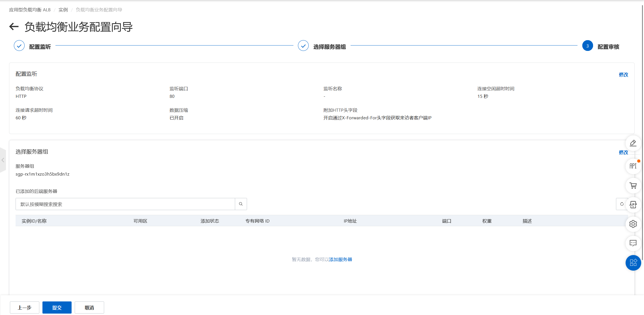
Task: Click the 添加服务器 link
Action: (340, 259)
